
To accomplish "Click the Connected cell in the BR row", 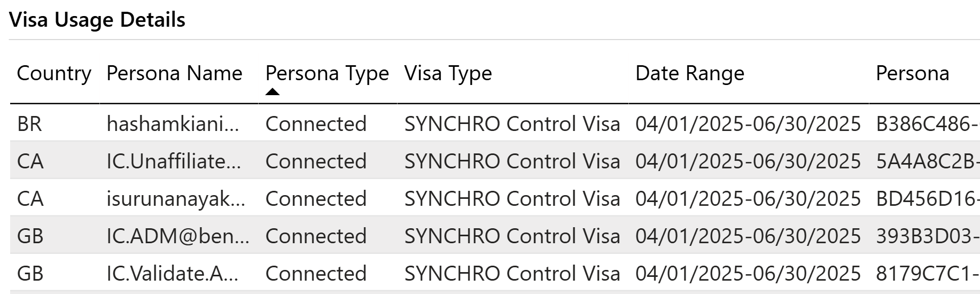I will 316,124.
